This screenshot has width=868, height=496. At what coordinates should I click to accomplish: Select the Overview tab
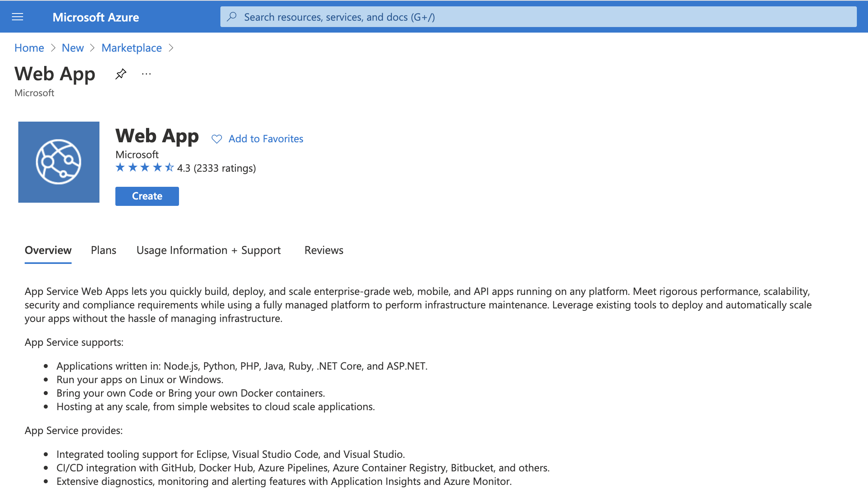point(48,250)
